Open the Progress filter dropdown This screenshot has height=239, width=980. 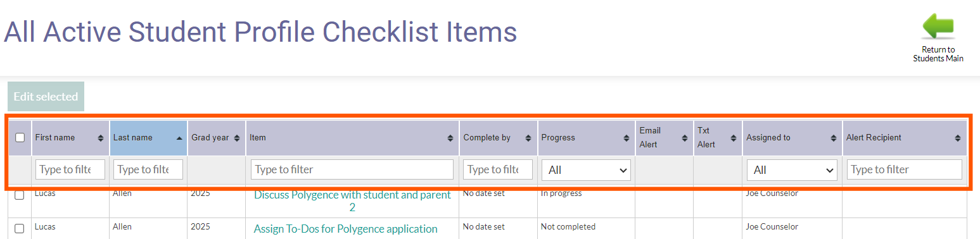pyautogui.click(x=586, y=170)
